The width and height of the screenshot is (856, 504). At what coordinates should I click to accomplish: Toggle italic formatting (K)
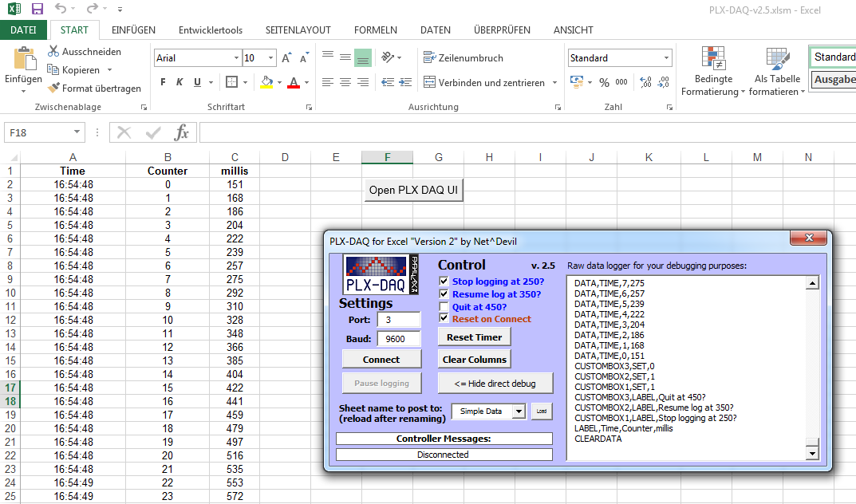pyautogui.click(x=179, y=82)
